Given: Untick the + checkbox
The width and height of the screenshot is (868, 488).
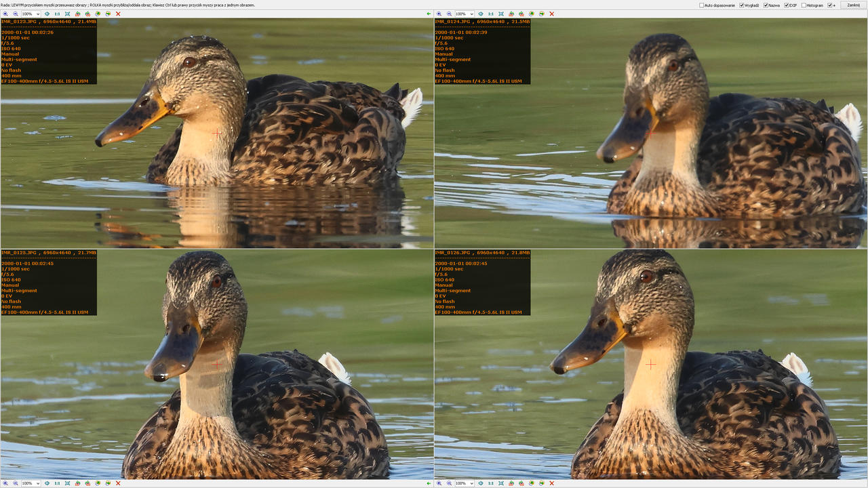Looking at the screenshot, I should point(830,5).
